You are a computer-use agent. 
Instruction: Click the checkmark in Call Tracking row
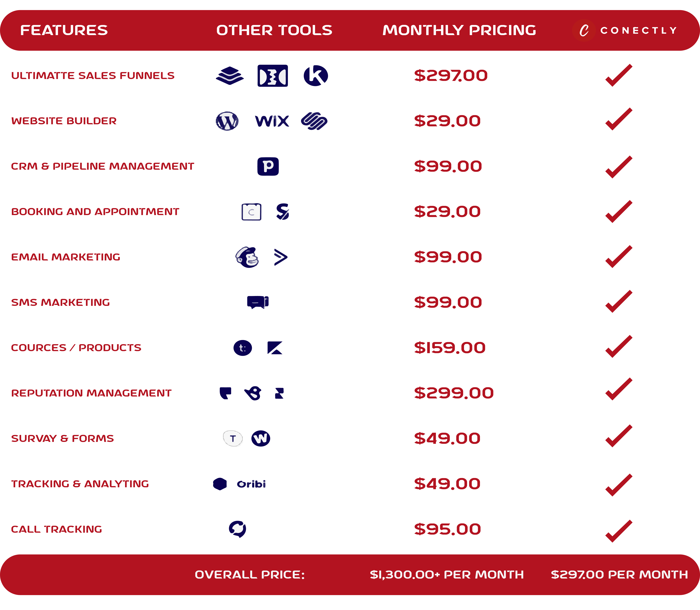point(619,531)
